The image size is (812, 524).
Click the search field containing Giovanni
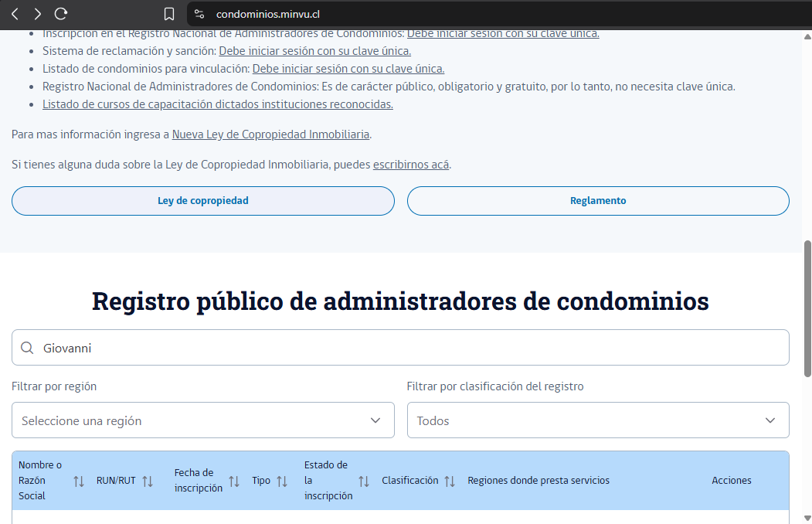click(400, 348)
